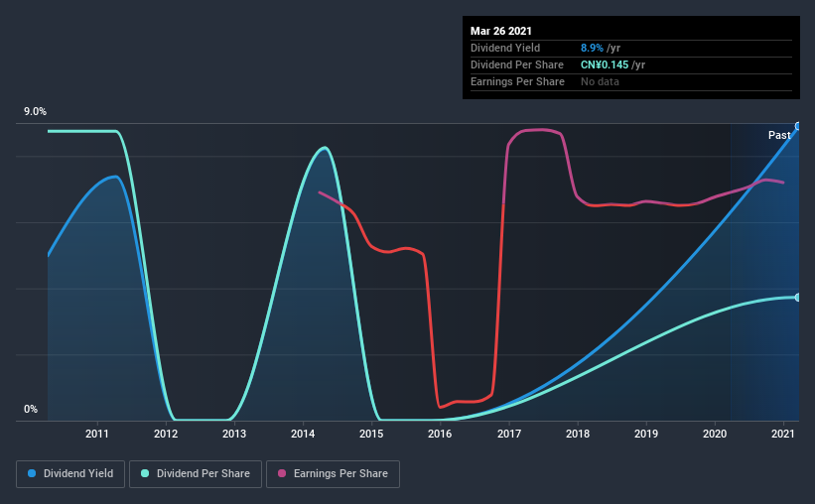Click the teal Dividend Per Share dot

145,473
